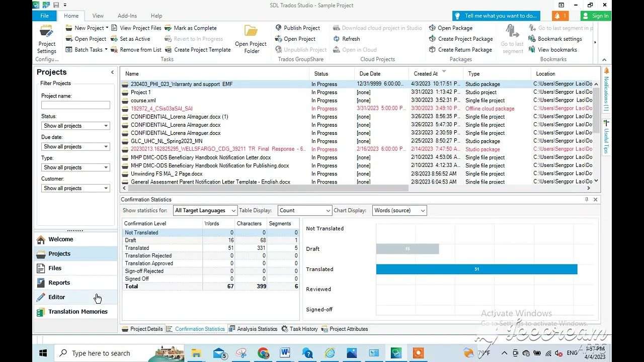The image size is (644, 362).
Task: Open Customer filter dropdown
Action: (x=75, y=188)
